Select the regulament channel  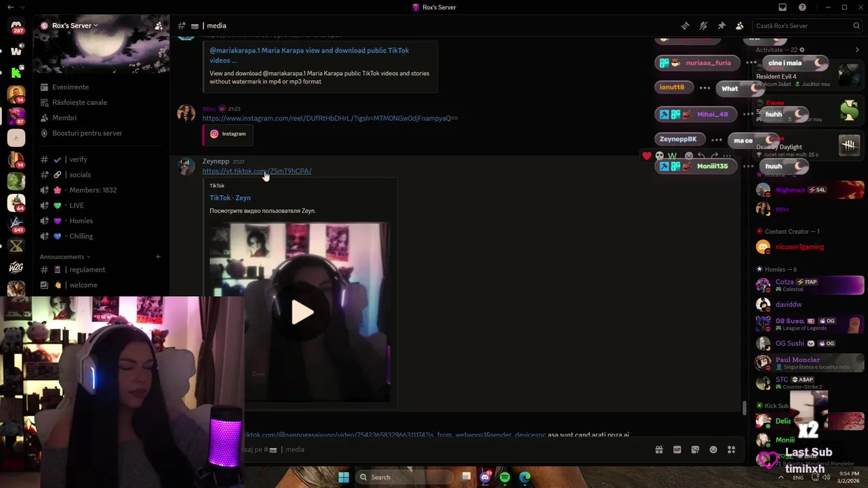point(102,270)
